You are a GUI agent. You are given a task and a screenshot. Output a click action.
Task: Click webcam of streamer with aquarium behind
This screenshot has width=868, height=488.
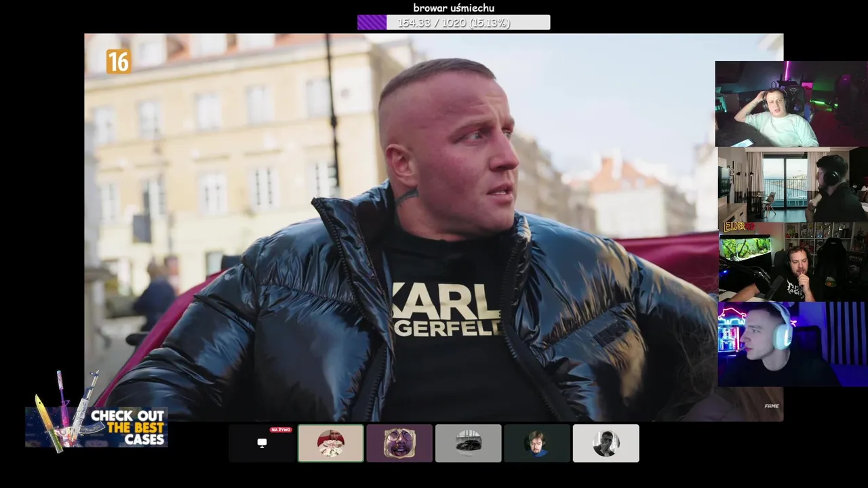793,262
